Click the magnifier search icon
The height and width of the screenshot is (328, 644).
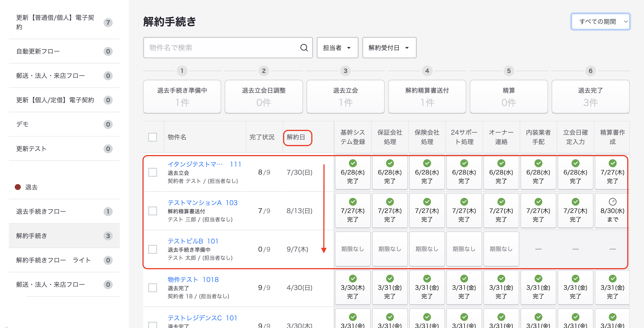[x=304, y=47]
